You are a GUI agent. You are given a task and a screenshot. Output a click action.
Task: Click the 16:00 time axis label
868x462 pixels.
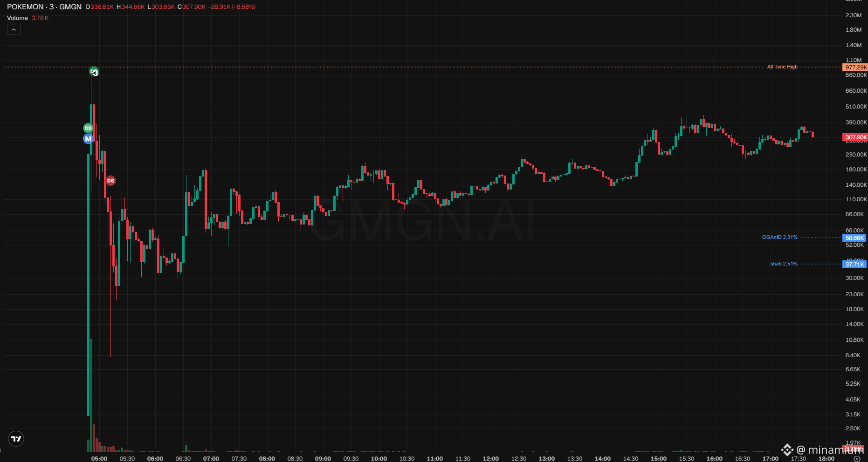[x=715, y=459]
